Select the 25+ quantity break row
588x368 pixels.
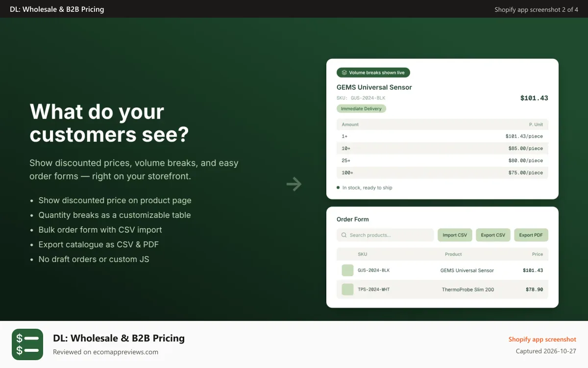point(442,160)
